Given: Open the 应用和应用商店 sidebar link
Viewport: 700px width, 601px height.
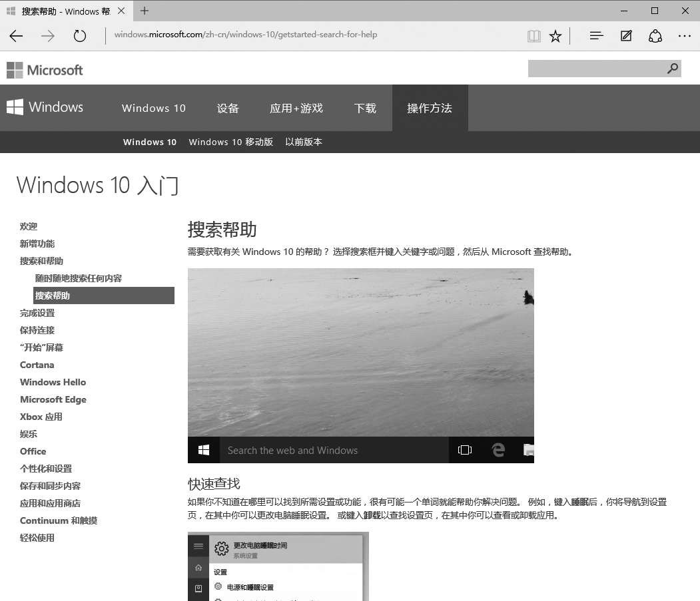Looking at the screenshot, I should (x=50, y=503).
